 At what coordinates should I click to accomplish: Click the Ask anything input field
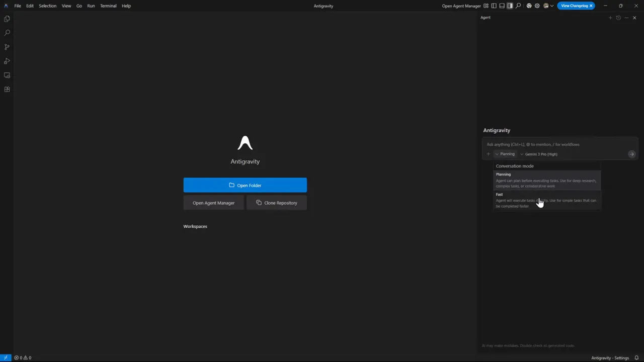553,144
